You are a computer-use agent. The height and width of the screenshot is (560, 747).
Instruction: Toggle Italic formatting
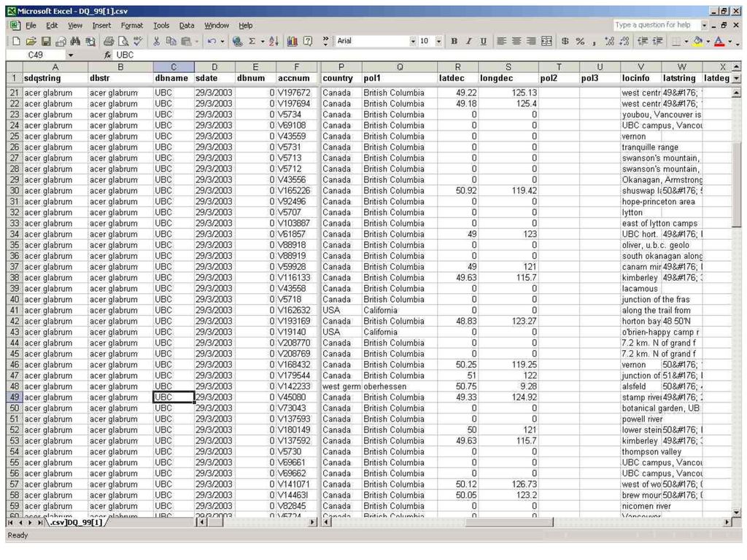click(x=469, y=42)
